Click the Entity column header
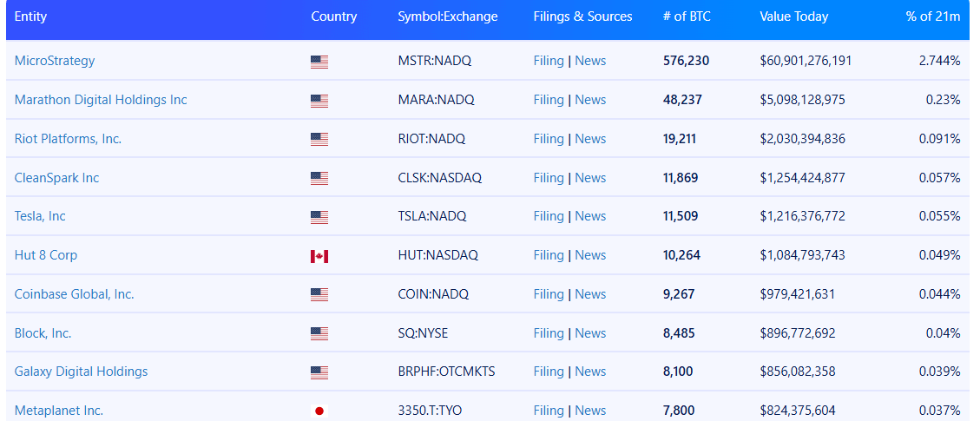 pyautogui.click(x=30, y=16)
